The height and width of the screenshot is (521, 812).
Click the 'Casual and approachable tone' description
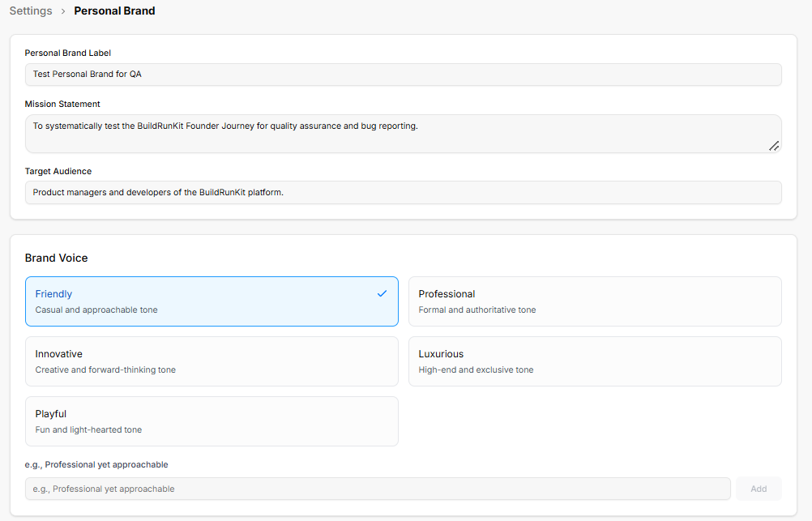point(96,310)
